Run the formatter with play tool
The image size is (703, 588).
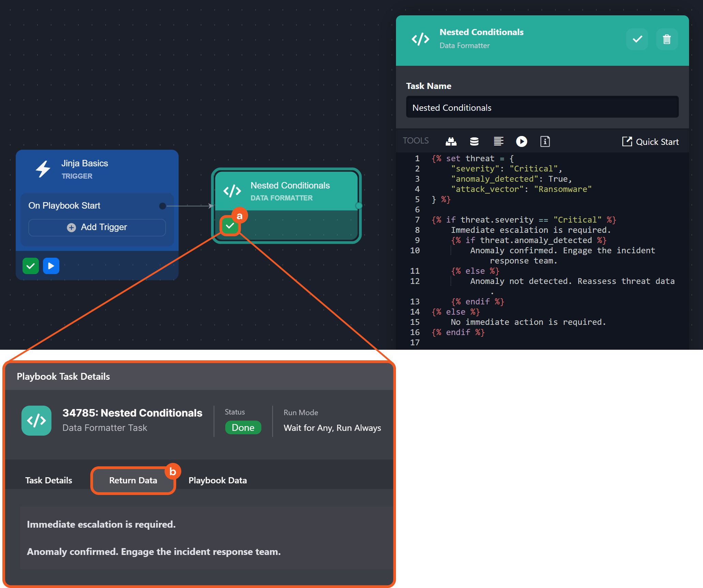coord(521,141)
